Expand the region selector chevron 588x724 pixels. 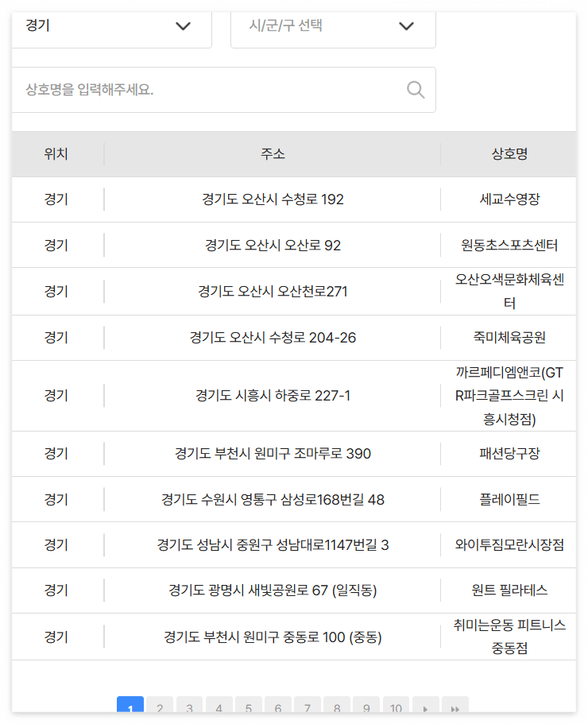coord(184,27)
